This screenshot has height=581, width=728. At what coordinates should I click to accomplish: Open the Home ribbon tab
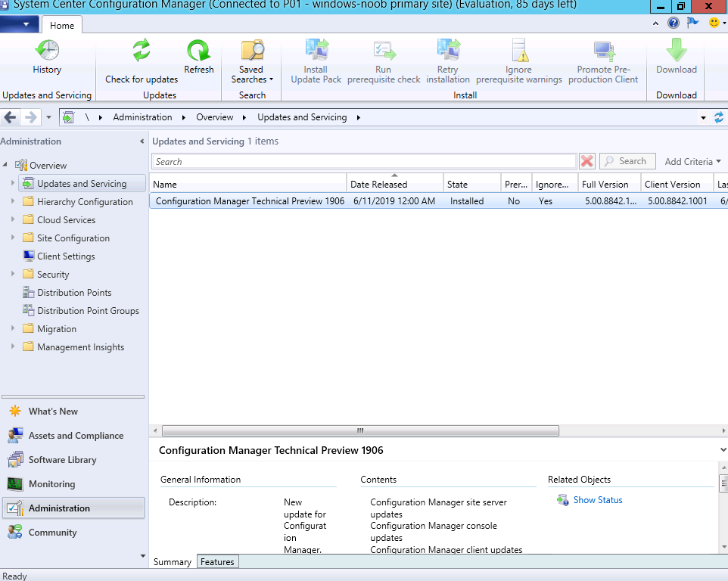pos(62,25)
